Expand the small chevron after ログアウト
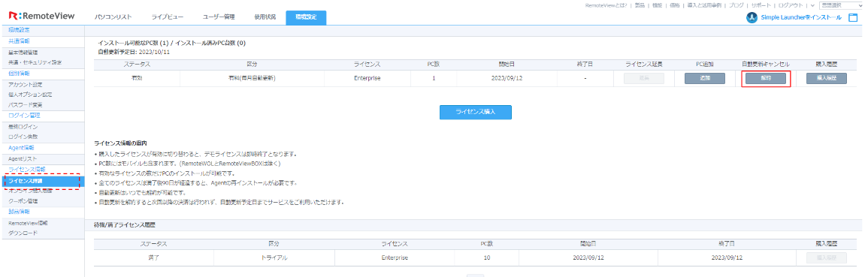This screenshot has height=277, width=868. click(812, 5)
